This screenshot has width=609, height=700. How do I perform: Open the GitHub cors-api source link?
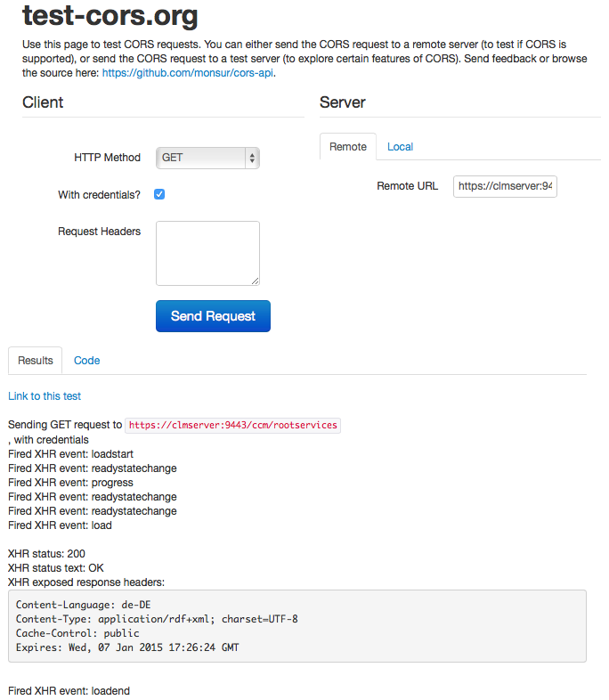click(188, 73)
